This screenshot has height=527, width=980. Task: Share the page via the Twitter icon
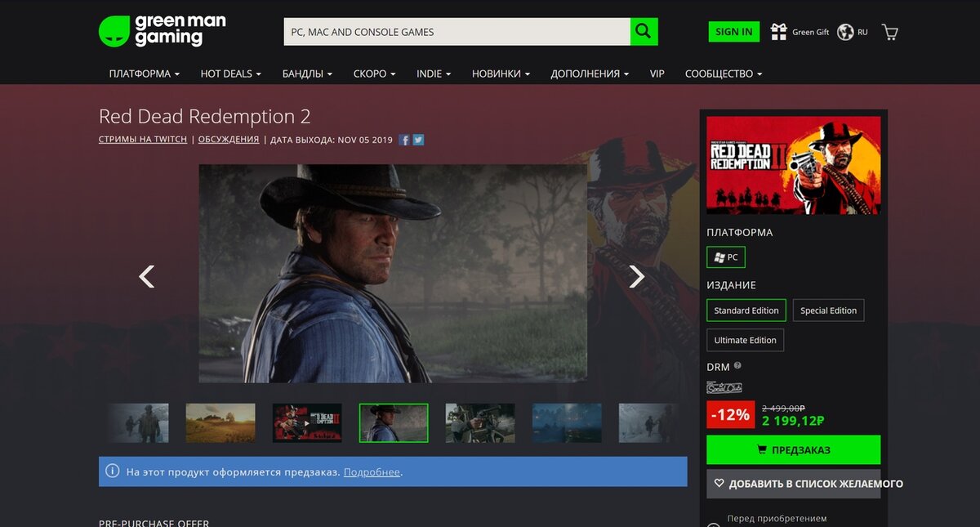[x=417, y=139]
